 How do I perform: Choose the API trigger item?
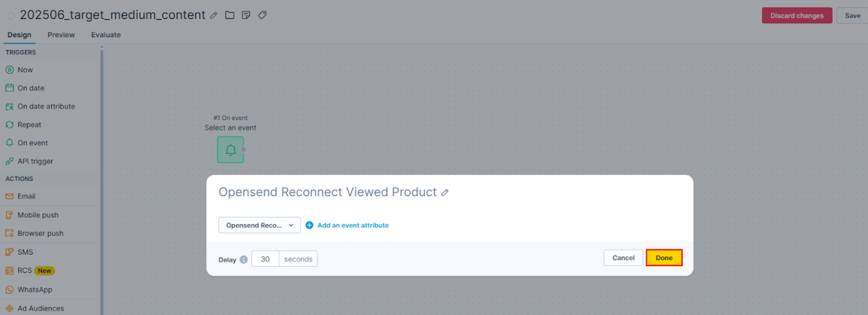[x=35, y=161]
